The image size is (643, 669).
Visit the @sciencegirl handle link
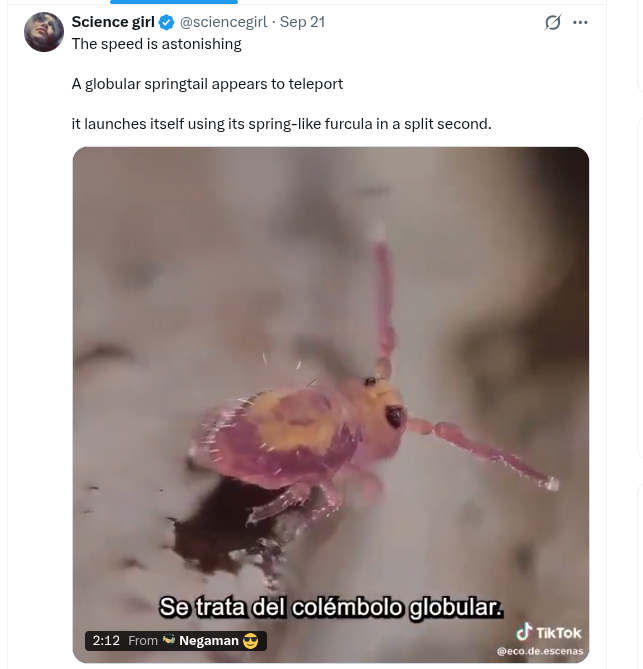pyautogui.click(x=224, y=22)
